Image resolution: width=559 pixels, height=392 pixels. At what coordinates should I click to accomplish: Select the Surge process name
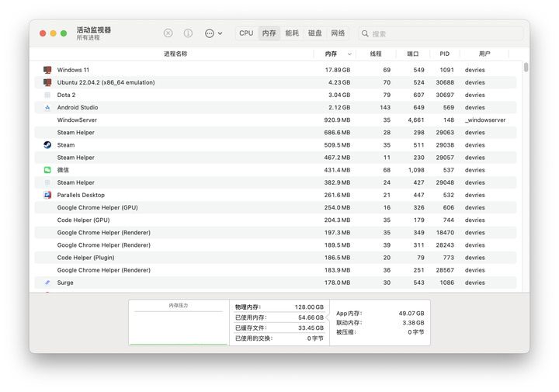point(65,283)
